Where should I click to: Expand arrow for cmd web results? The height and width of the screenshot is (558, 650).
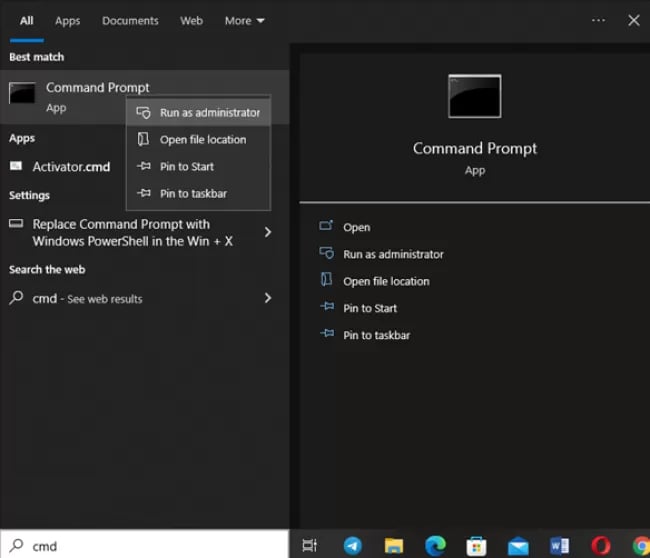pyautogui.click(x=268, y=298)
